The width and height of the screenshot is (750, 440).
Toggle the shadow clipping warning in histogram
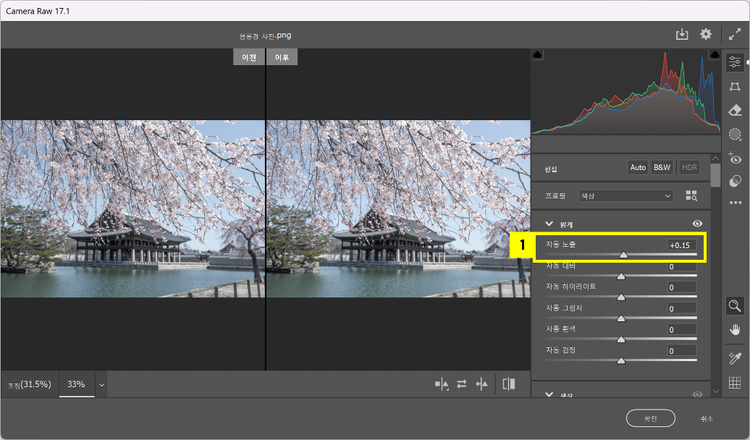click(537, 54)
